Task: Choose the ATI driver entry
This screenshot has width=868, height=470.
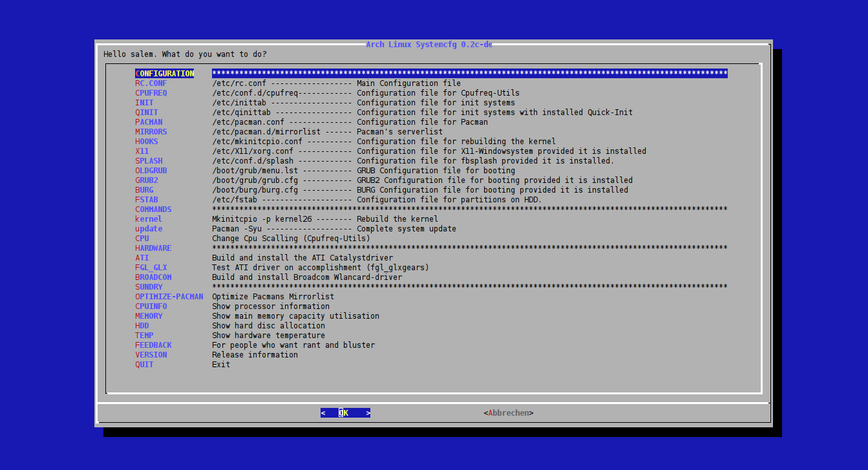Action: (142, 258)
